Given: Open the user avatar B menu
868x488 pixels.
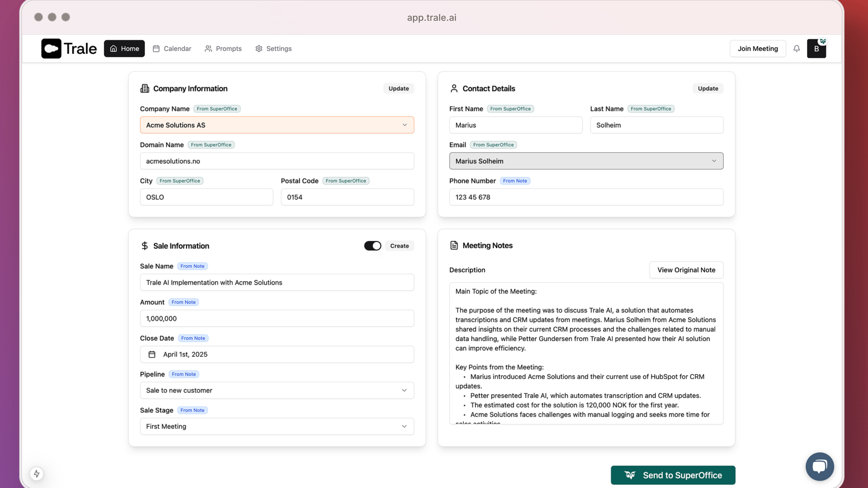Looking at the screenshot, I should point(816,49).
